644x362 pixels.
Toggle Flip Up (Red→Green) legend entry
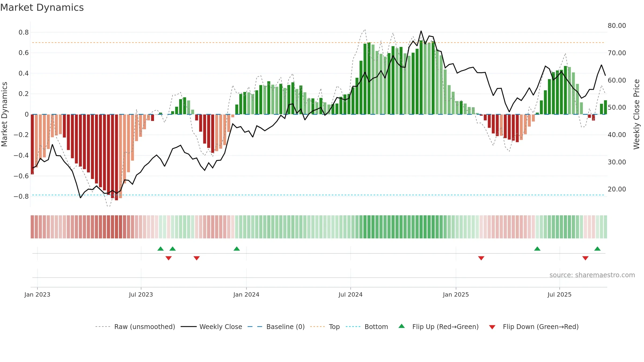[438, 327]
